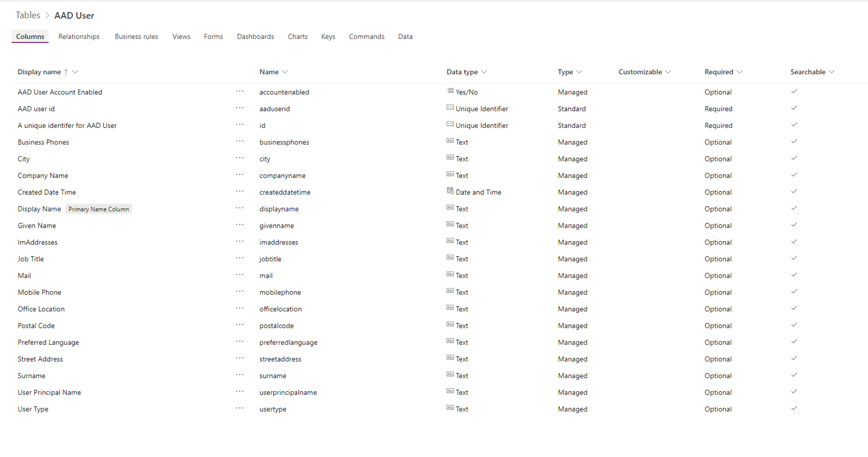868x457 pixels.
Task: Click searchable checkmark for AAD user id
Action: click(794, 108)
